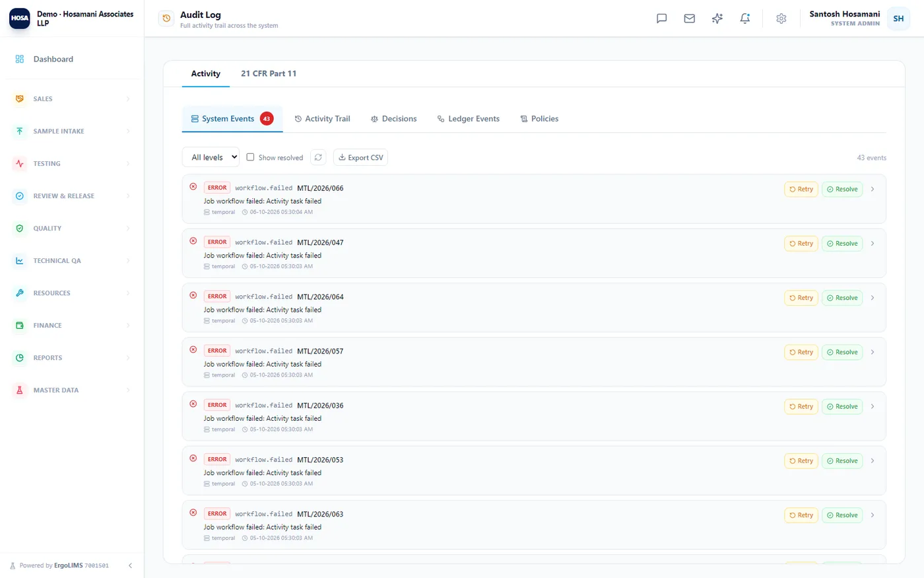Image resolution: width=924 pixels, height=578 pixels.
Task: Click the refresh events icon button
Action: pyautogui.click(x=318, y=157)
